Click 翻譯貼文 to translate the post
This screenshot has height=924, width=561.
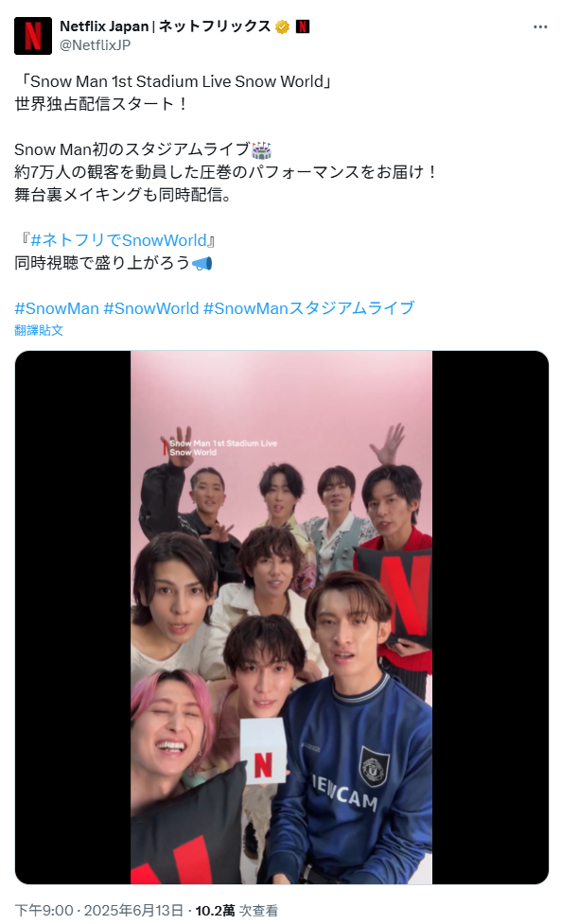[38, 330]
